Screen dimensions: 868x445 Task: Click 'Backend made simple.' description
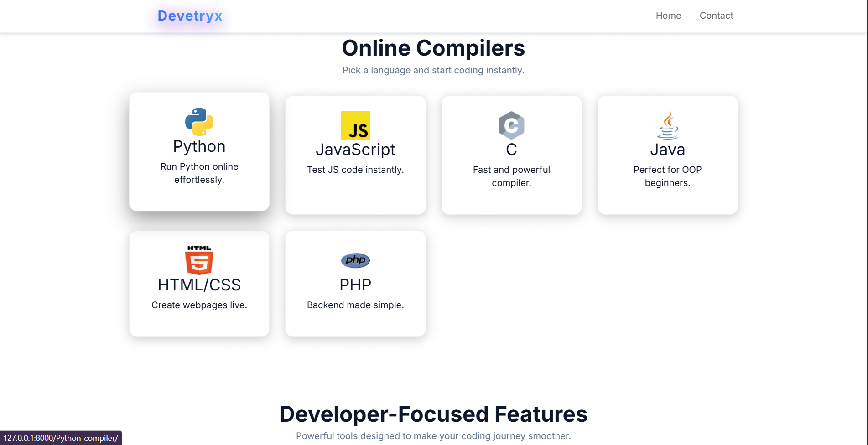click(x=355, y=305)
